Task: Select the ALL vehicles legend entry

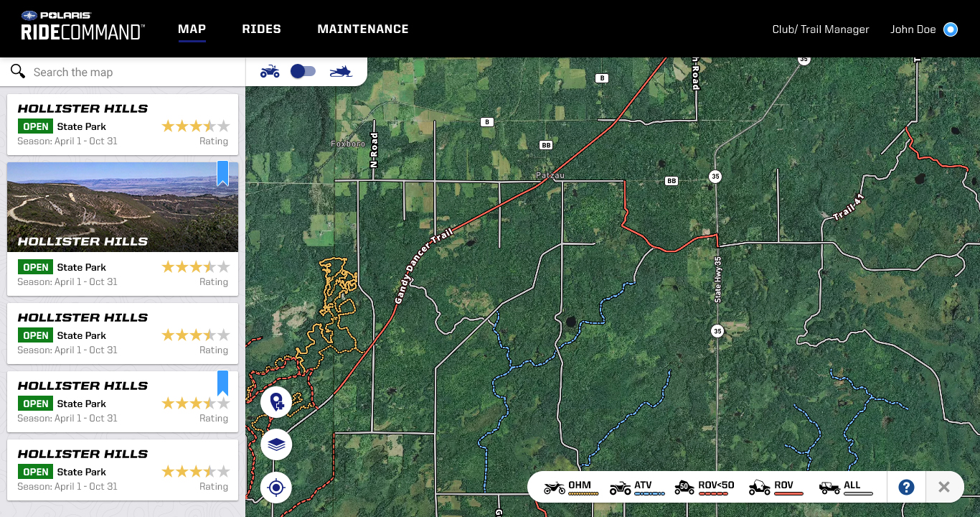Action: [846, 488]
